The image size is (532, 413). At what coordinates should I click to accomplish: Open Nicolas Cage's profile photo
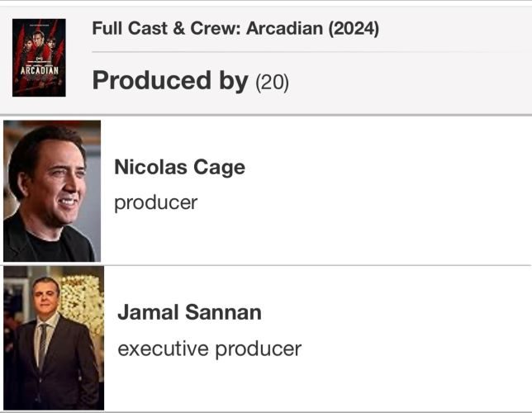click(x=52, y=191)
